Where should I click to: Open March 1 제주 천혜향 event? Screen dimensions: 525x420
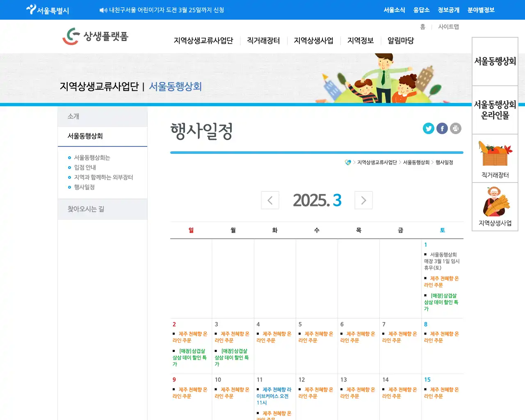coord(442,282)
